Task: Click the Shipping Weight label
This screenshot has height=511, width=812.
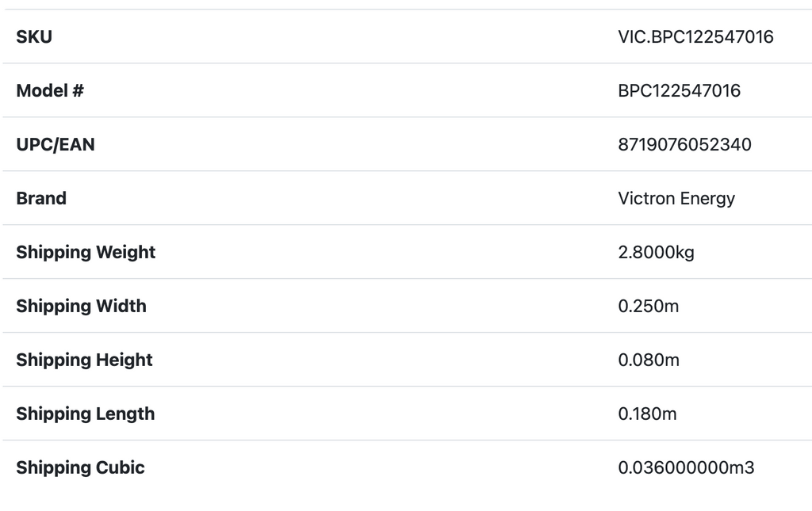Action: pyautogui.click(x=86, y=252)
